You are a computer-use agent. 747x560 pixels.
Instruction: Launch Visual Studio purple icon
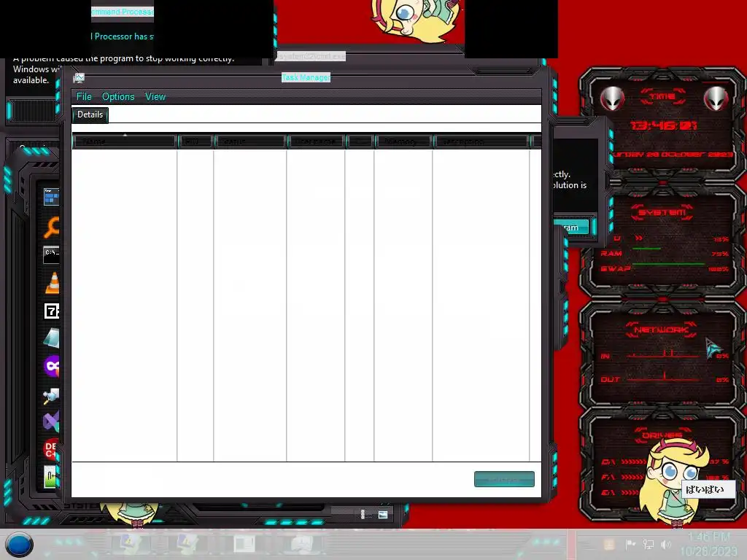52,421
